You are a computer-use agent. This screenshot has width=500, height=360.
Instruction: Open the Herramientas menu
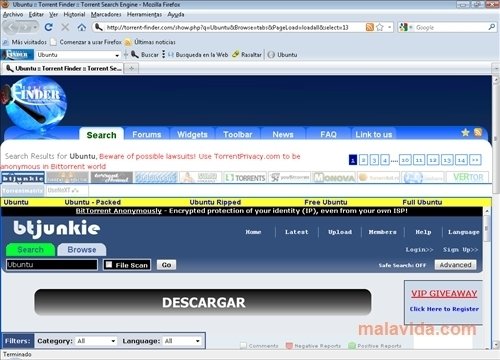[x=144, y=14]
